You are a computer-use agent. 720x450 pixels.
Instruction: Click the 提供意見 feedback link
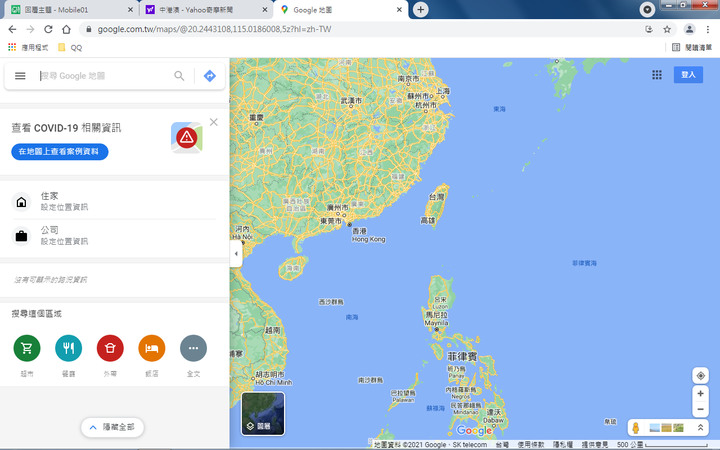[595, 445]
